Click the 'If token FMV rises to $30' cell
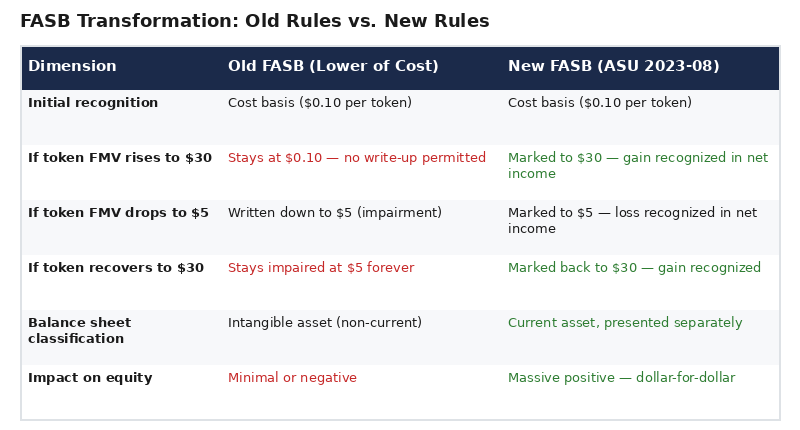Image resolution: width=800 pixels, height=430 pixels. [x=120, y=158]
